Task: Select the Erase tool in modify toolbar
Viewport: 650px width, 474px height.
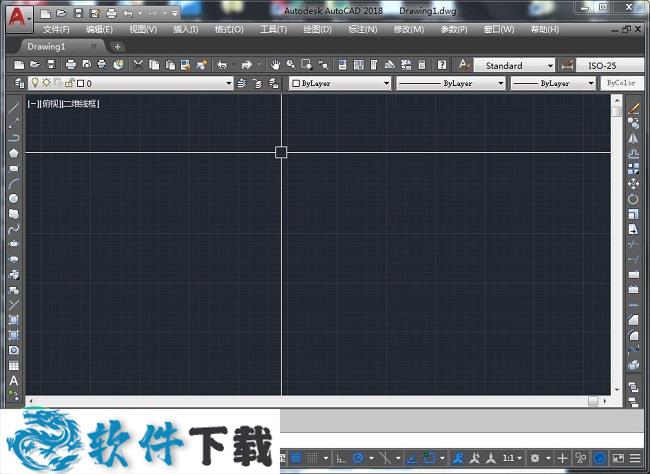Action: click(x=633, y=108)
